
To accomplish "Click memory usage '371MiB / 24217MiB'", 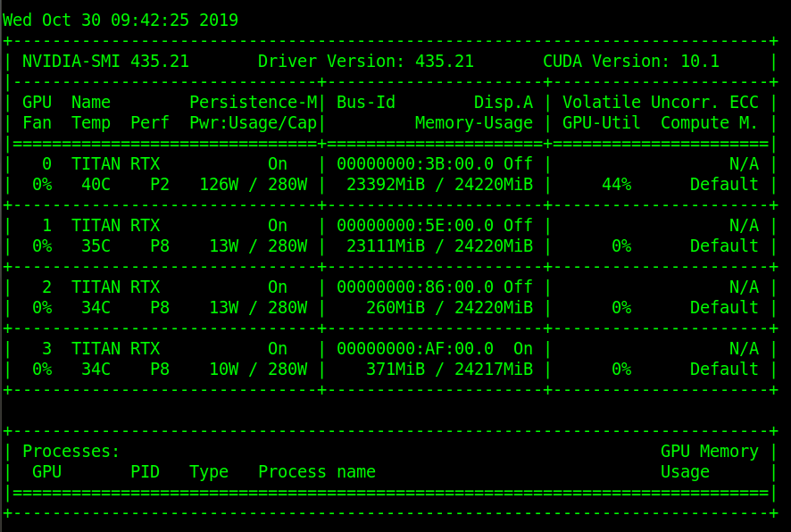I will pyautogui.click(x=449, y=370).
